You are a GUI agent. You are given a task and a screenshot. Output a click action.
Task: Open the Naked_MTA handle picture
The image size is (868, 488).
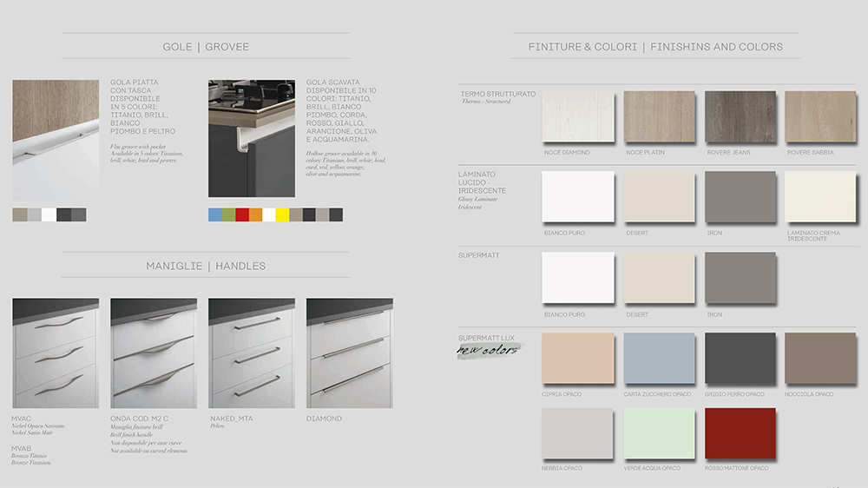pos(252,353)
